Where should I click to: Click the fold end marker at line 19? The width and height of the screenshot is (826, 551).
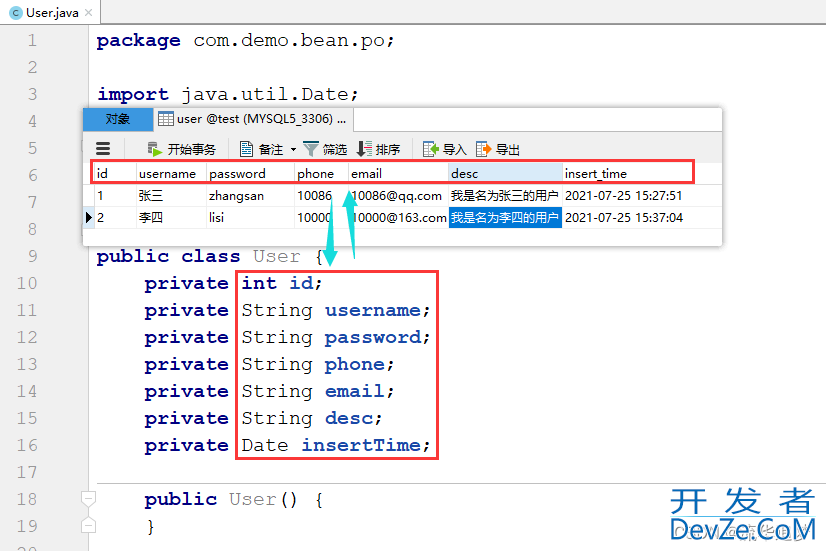pyautogui.click(x=88, y=525)
